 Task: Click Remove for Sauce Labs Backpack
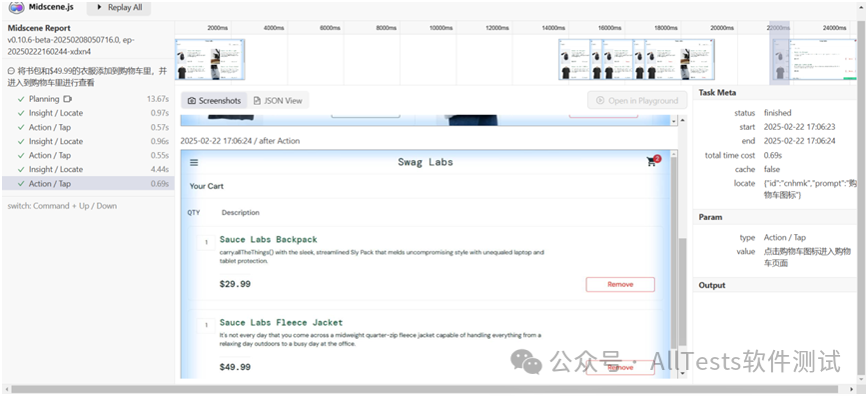(620, 284)
